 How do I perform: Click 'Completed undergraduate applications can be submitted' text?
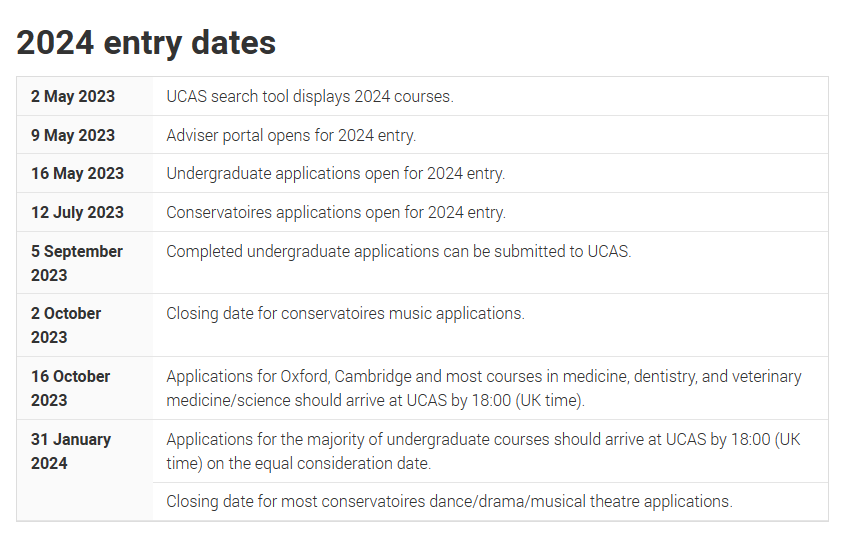398,251
